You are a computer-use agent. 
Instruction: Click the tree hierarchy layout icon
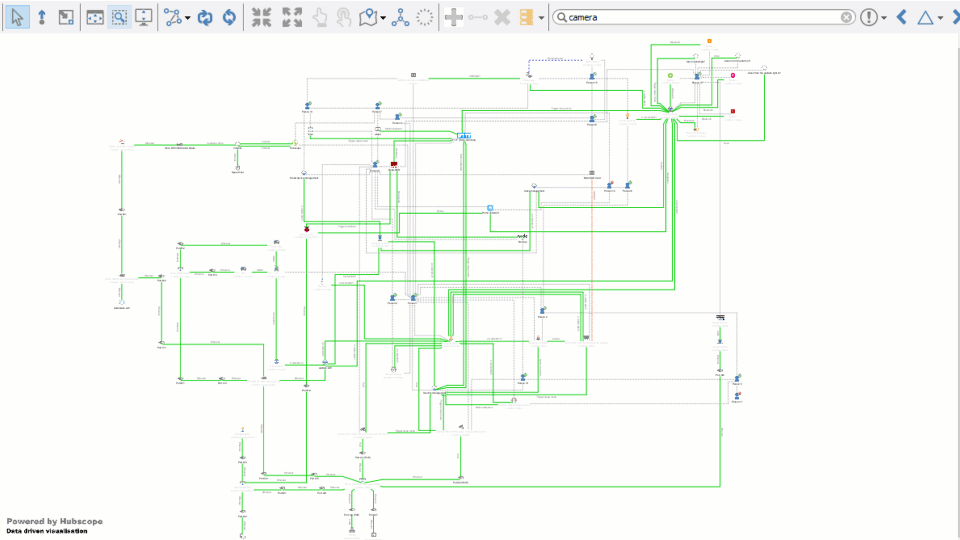click(400, 17)
